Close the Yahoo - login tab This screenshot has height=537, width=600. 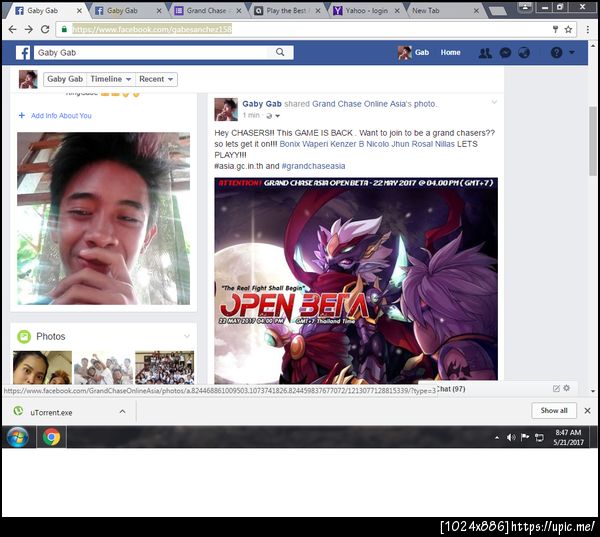[x=397, y=11]
